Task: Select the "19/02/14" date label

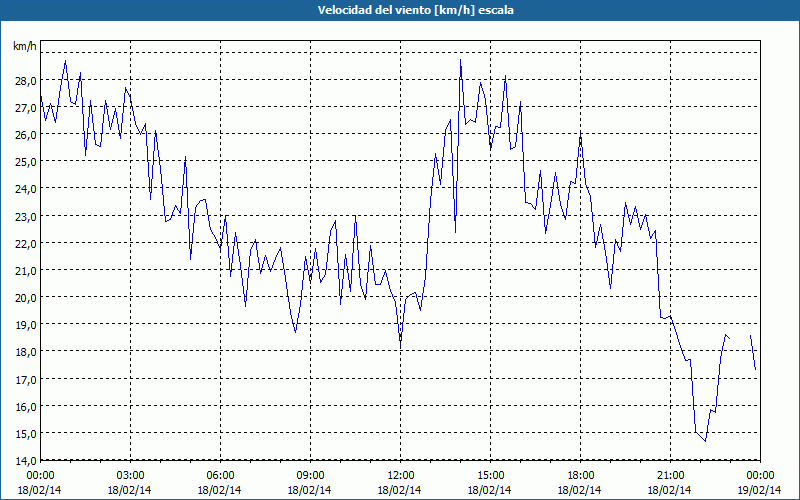Action: point(760,490)
